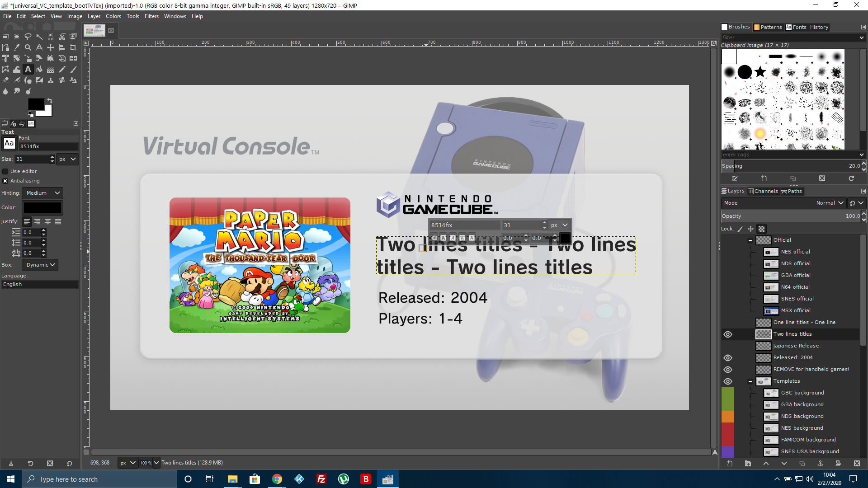Lower the selected layer
Screen dimensions: 868x488
click(x=784, y=464)
